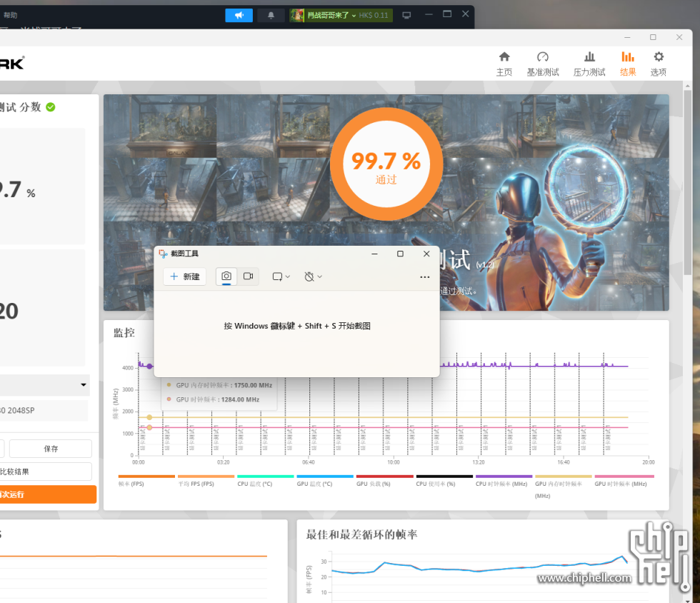This screenshot has width=700, height=603.
Task: Toggle the GPU 内存时钟频率 legend series
Action: (564, 487)
